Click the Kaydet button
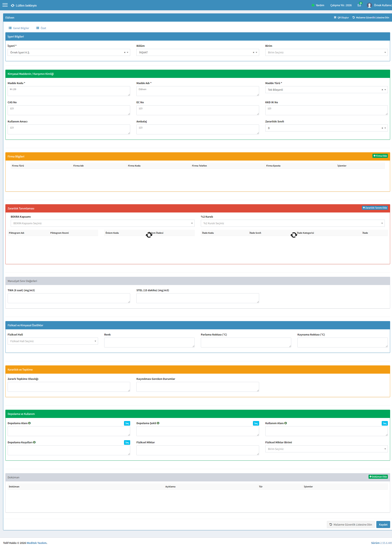Viewport: 392px width, 548px height. coord(383,525)
